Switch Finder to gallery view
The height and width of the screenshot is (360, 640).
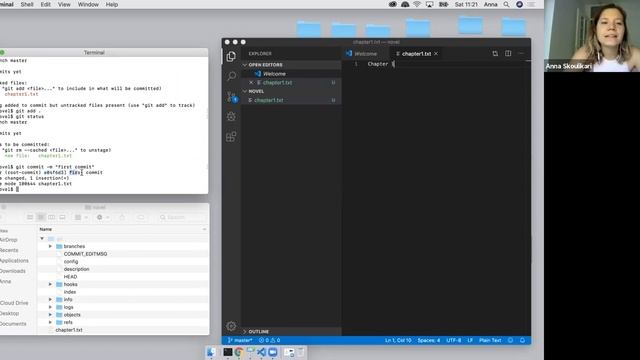click(x=62, y=217)
